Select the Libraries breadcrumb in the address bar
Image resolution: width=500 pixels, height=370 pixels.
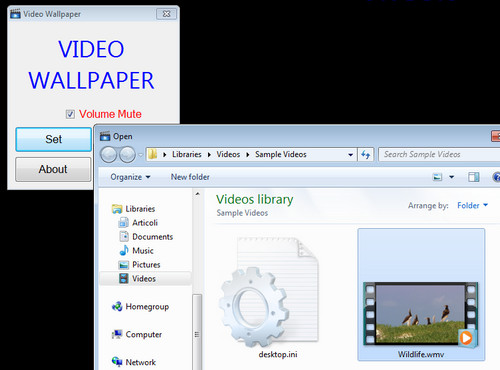187,154
